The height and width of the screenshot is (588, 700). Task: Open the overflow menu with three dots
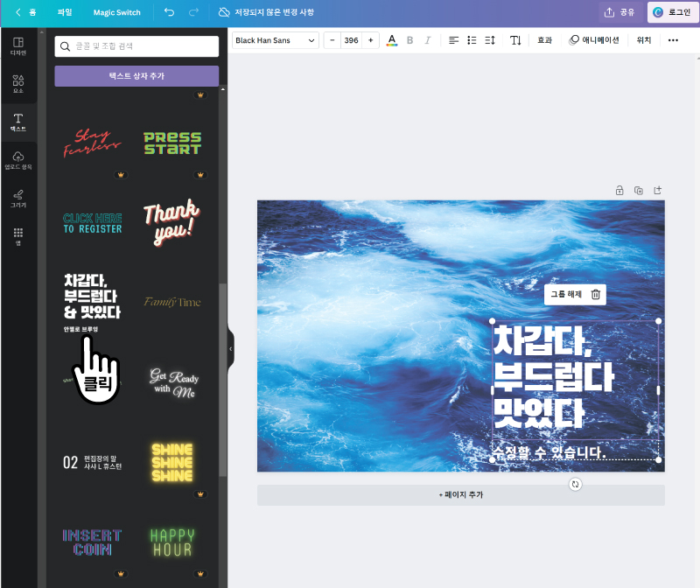(x=672, y=40)
